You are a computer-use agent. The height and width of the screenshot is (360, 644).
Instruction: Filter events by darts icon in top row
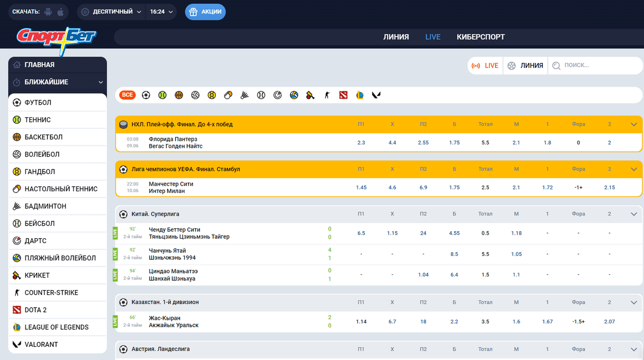(x=277, y=95)
